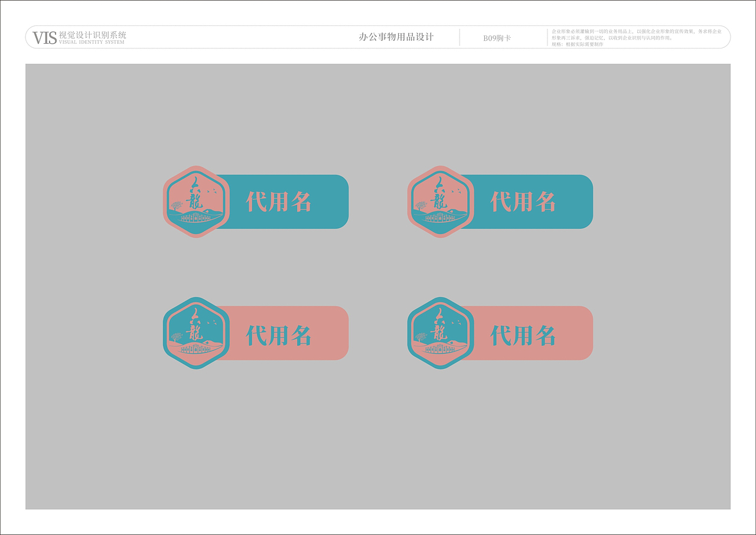Viewport: 756px width, 535px height.
Task: Click the 视觉设计识别系统 header text
Action: tap(93, 35)
